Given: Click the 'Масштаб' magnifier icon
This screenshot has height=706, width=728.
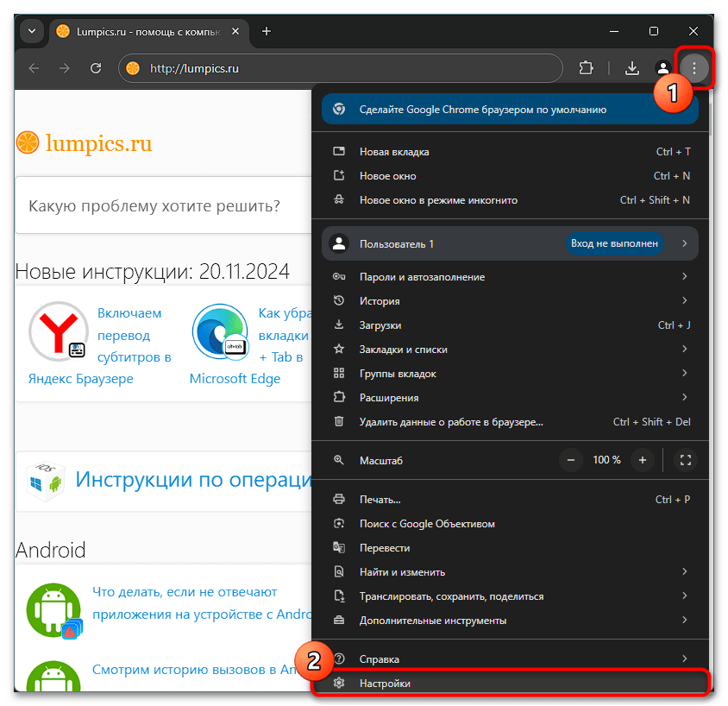Looking at the screenshot, I should (339, 460).
